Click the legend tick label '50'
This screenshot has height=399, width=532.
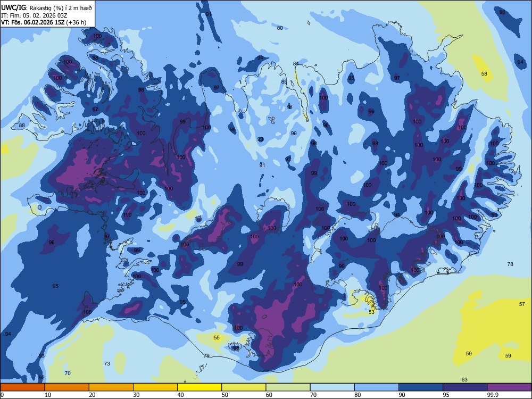point(225,395)
